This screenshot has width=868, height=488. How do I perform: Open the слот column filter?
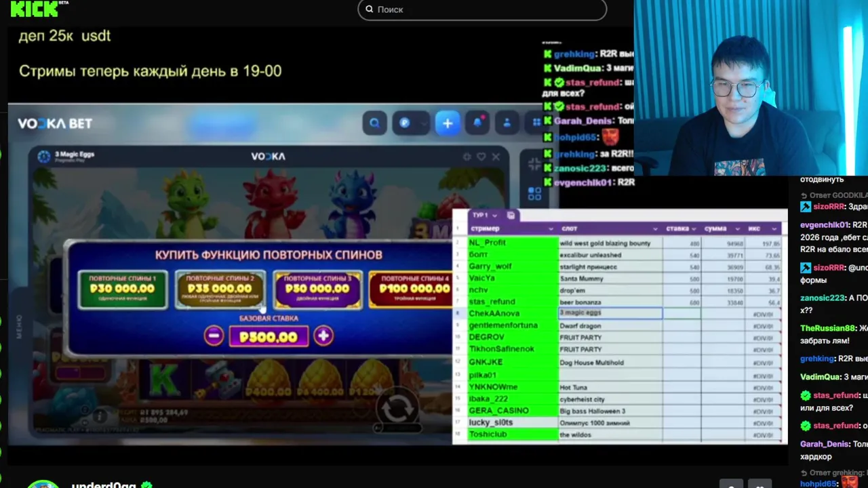point(656,229)
